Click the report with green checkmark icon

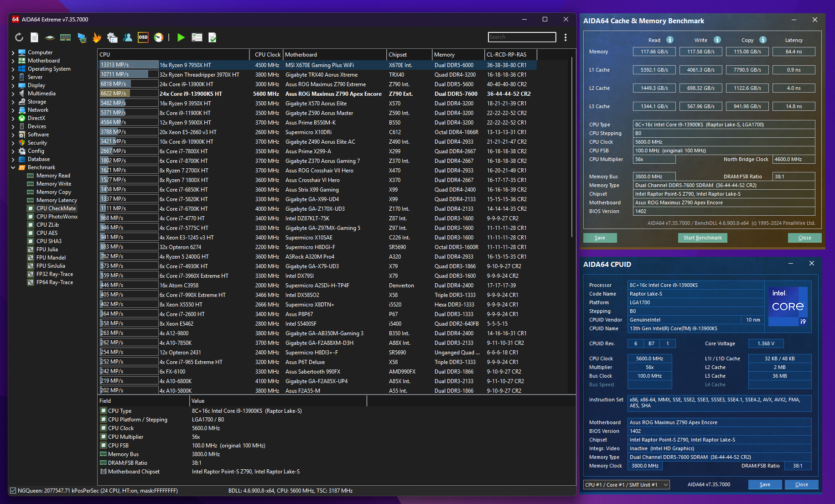213,37
